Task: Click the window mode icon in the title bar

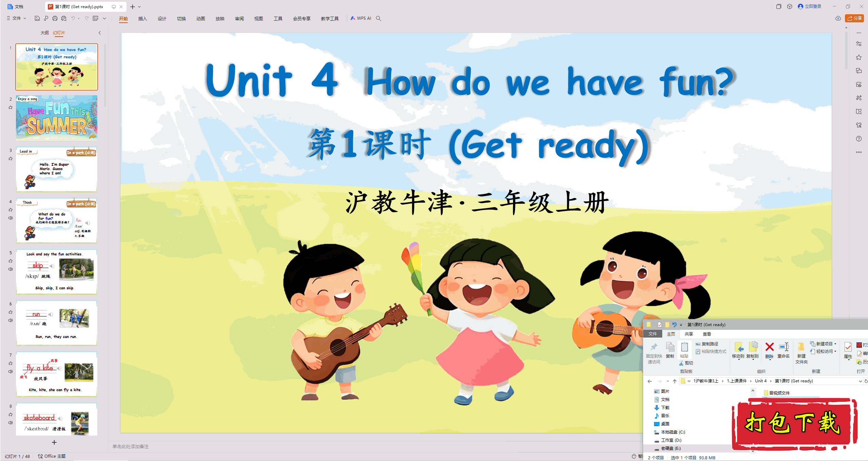Action: 779,6
